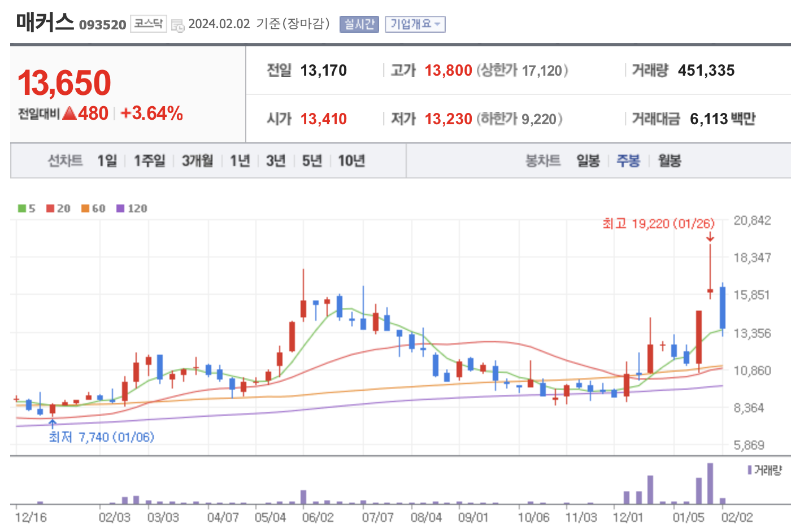
Task: Switch to 주봉 weekly candle chart
Action: 628,161
